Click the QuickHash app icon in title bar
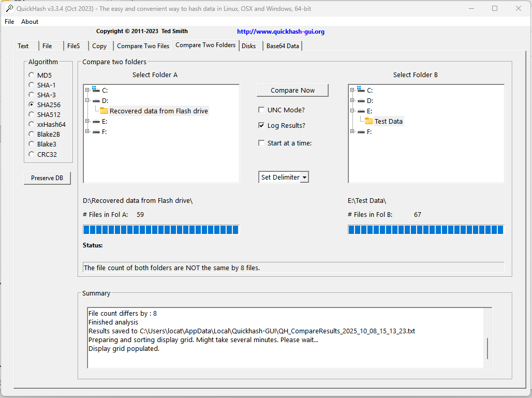 coord(9,8)
